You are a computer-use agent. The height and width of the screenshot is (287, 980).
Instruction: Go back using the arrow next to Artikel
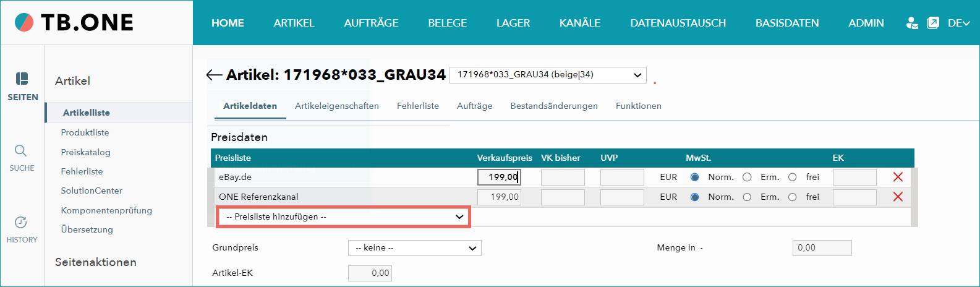pyautogui.click(x=214, y=75)
